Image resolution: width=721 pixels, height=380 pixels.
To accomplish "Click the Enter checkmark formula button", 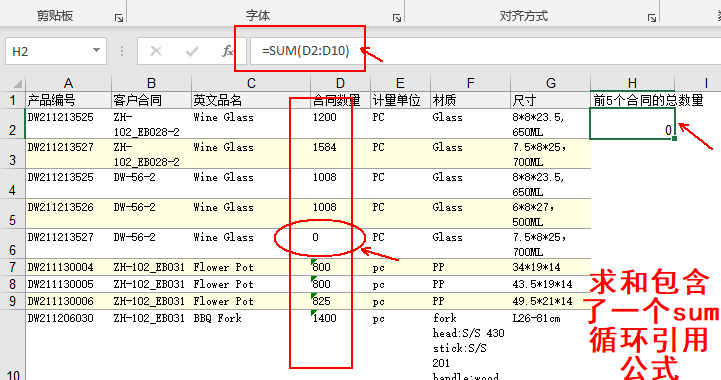I will 192,51.
